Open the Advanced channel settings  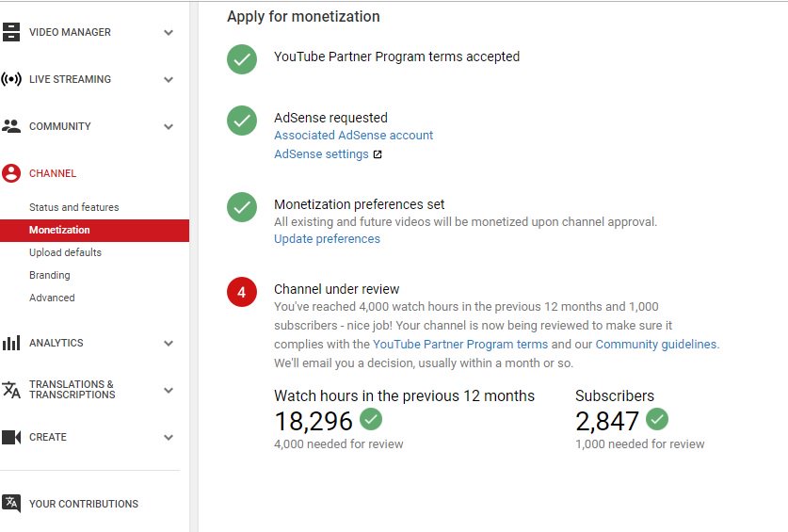pos(52,298)
